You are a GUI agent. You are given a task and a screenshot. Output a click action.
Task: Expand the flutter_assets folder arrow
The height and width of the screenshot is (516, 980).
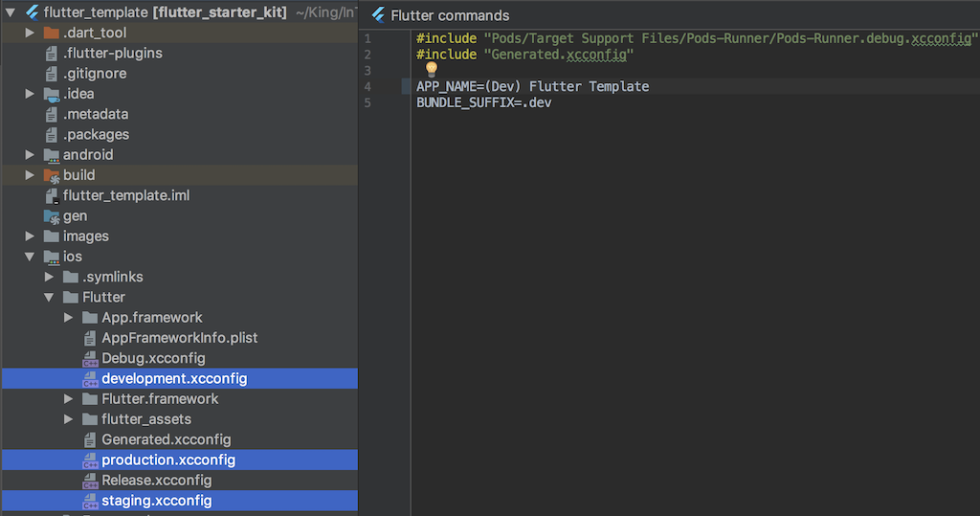tap(68, 419)
